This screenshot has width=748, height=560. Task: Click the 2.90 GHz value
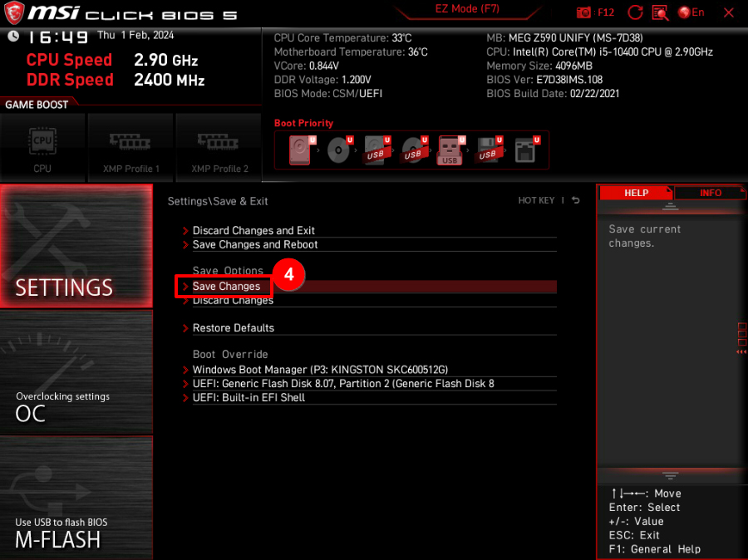coord(166,60)
